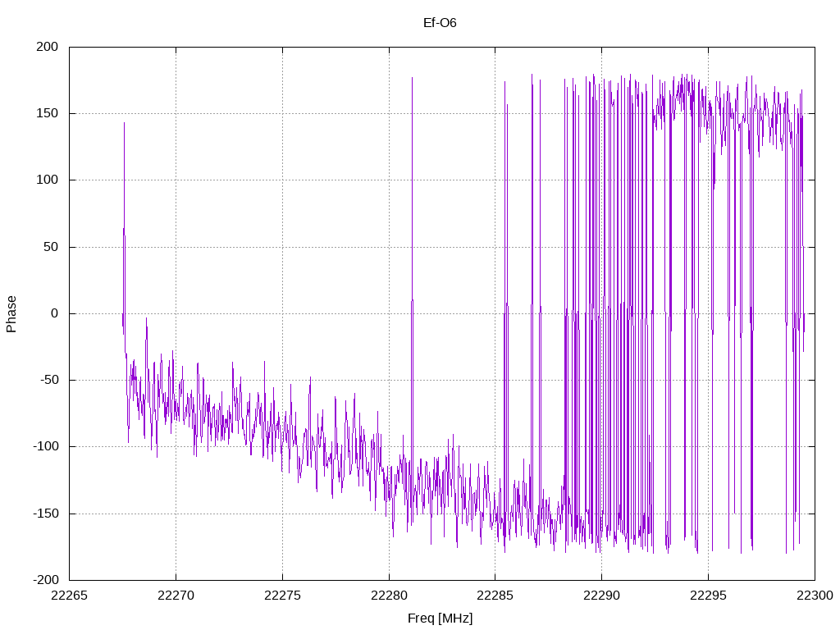This screenshot has width=840, height=630.
Task: Click the x-axis tick label 22300
Action: tap(815, 596)
